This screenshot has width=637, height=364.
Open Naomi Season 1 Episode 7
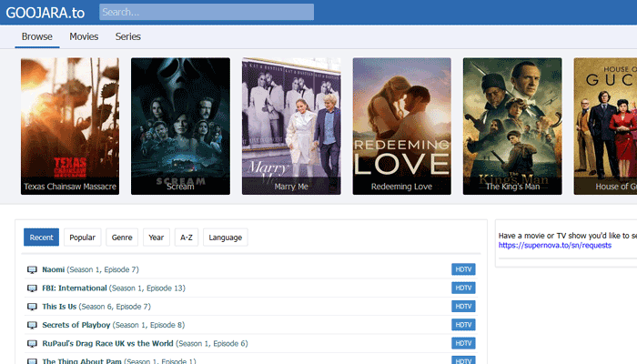coord(91,269)
